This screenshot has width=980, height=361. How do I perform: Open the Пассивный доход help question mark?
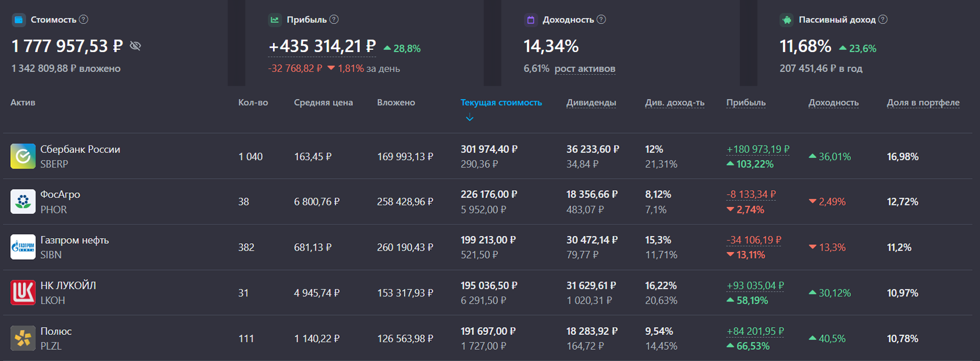pyautogui.click(x=883, y=19)
